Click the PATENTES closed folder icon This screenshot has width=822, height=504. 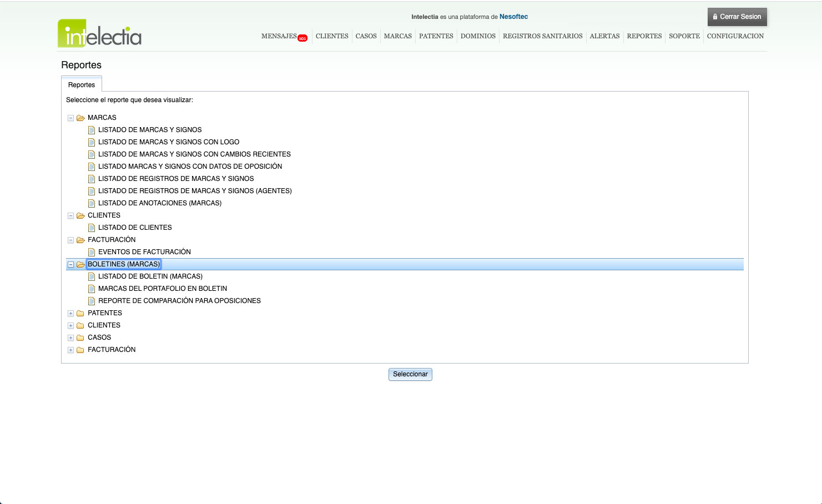tap(80, 313)
